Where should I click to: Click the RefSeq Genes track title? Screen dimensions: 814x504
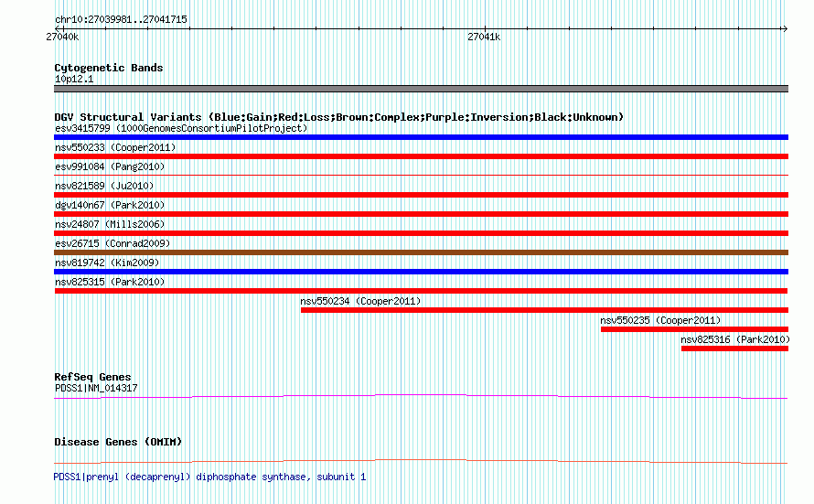pos(92,377)
